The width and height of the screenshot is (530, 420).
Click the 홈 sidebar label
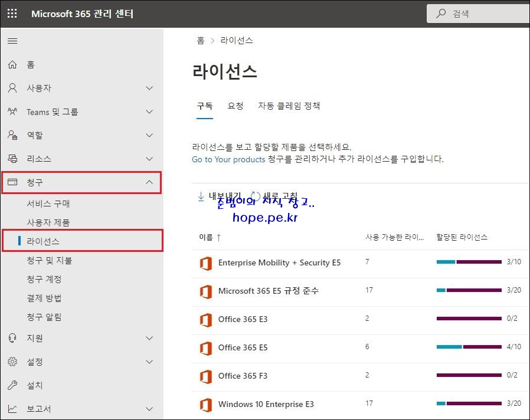(31, 64)
